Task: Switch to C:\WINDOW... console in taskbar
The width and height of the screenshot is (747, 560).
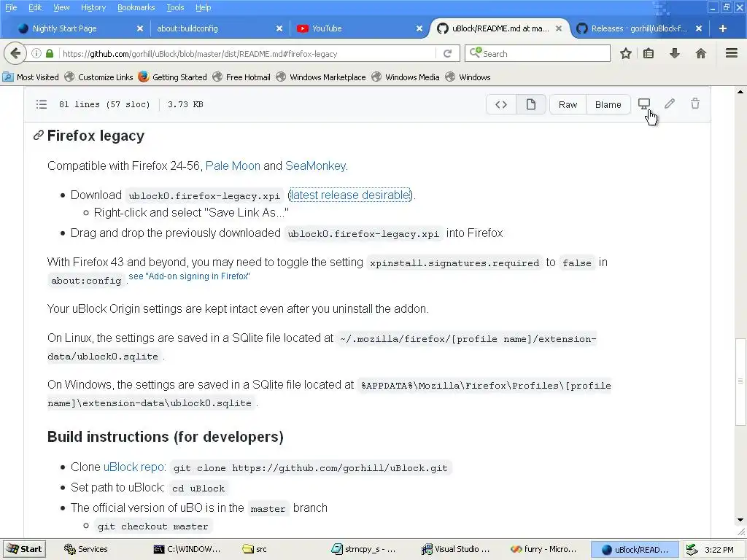Action: (187, 549)
